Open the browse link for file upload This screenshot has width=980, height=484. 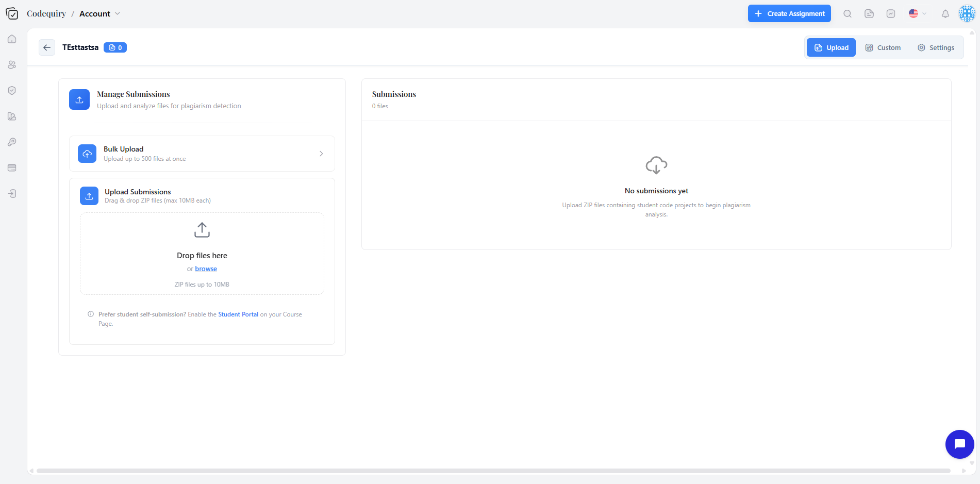pyautogui.click(x=206, y=269)
